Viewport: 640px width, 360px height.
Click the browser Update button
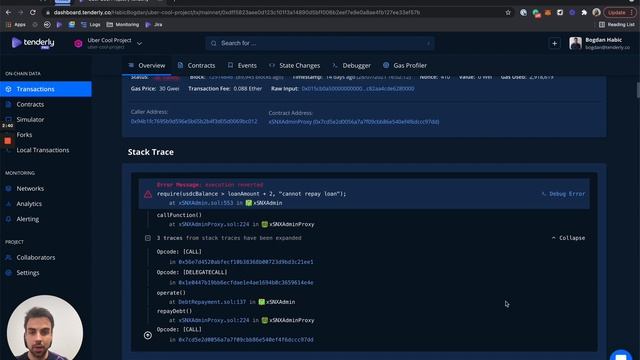point(620,13)
